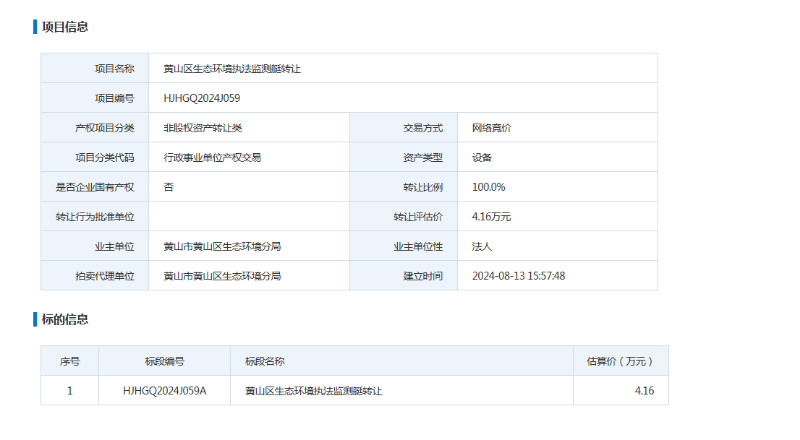Select the 4.16万元 appraisal price value
This screenshot has height=440, width=800.
(491, 216)
